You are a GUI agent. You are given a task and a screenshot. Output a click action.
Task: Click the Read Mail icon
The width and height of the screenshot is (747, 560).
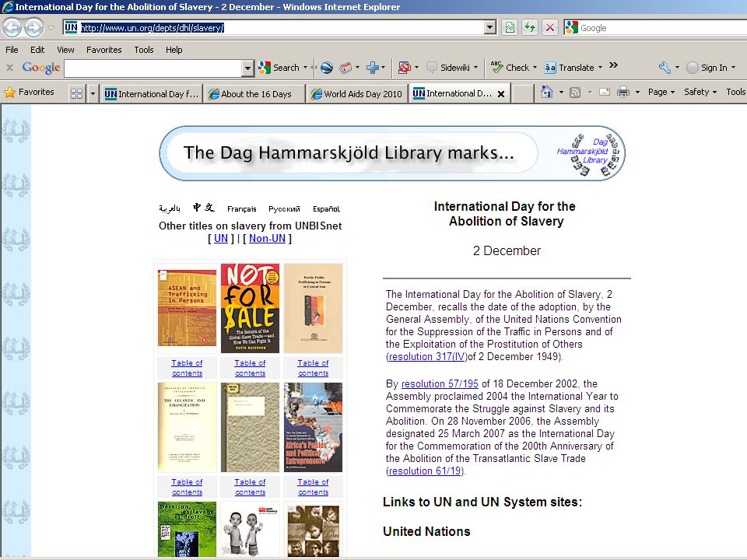tap(605, 92)
